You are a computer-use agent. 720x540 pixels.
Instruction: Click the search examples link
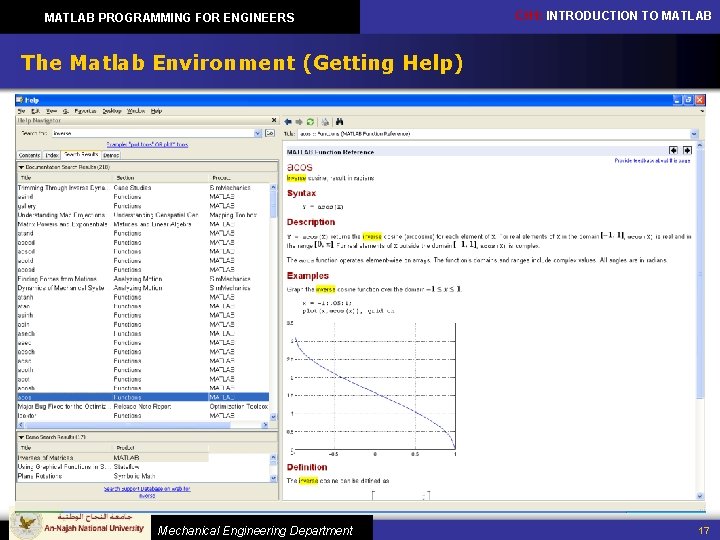(147, 145)
